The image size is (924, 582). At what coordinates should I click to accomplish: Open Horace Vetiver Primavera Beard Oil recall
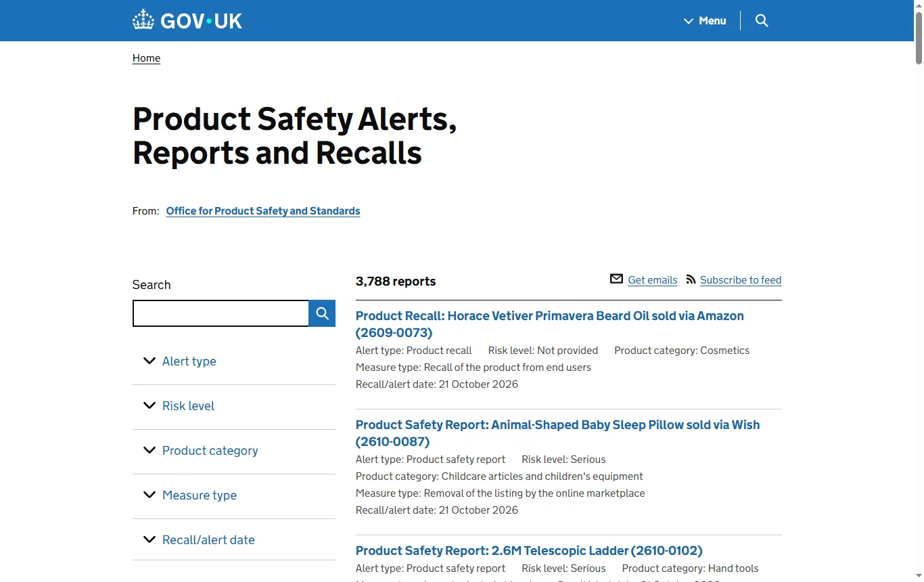point(549,324)
